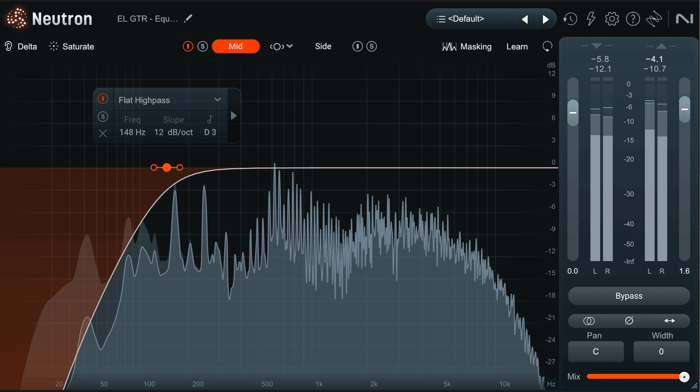Open the Masking meter
The height and width of the screenshot is (392, 700).
pyautogui.click(x=467, y=46)
